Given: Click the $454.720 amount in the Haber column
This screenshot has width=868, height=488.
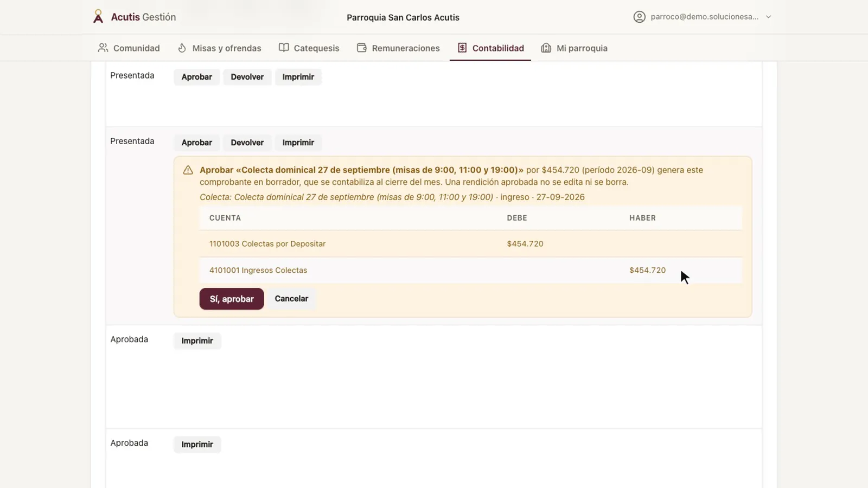Looking at the screenshot, I should pyautogui.click(x=647, y=270).
